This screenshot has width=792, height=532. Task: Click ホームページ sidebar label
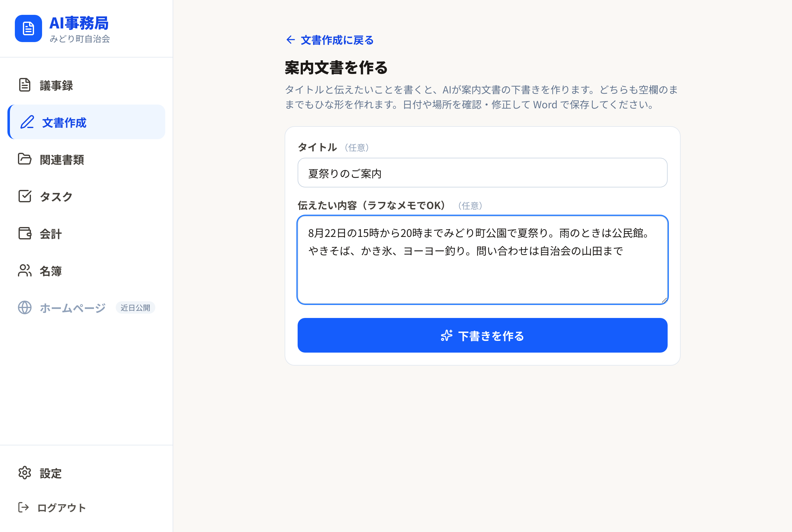coord(73,308)
